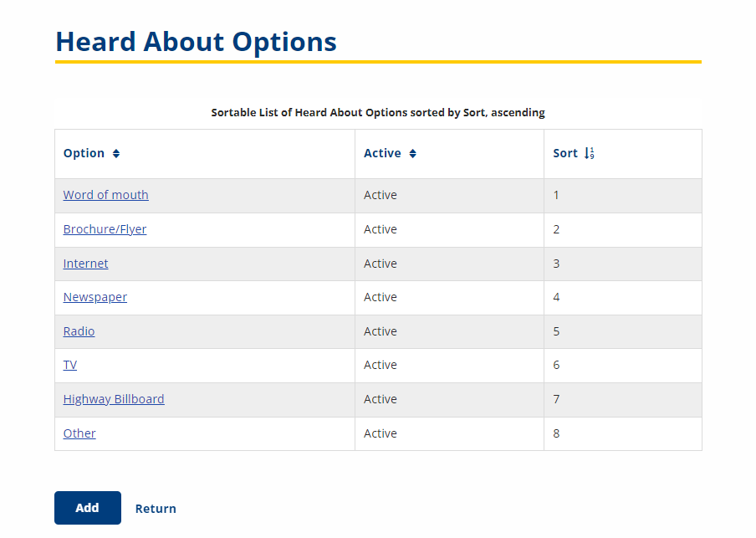Click the sortable list table caption
The height and width of the screenshot is (538, 756).
click(377, 112)
